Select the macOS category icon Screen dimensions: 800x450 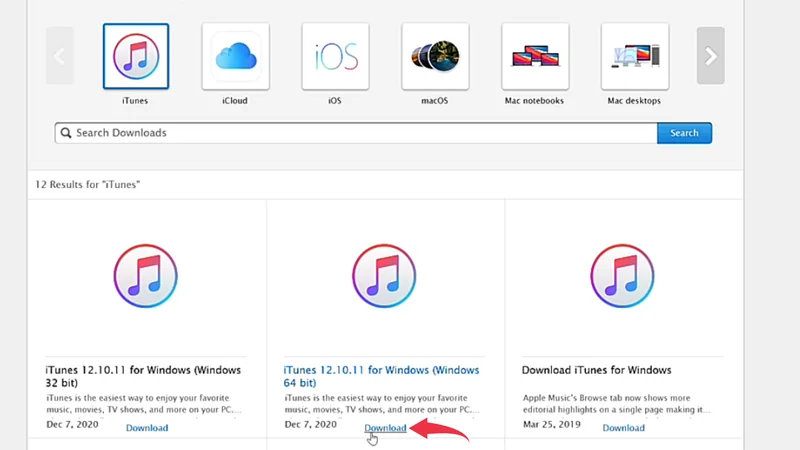[435, 57]
